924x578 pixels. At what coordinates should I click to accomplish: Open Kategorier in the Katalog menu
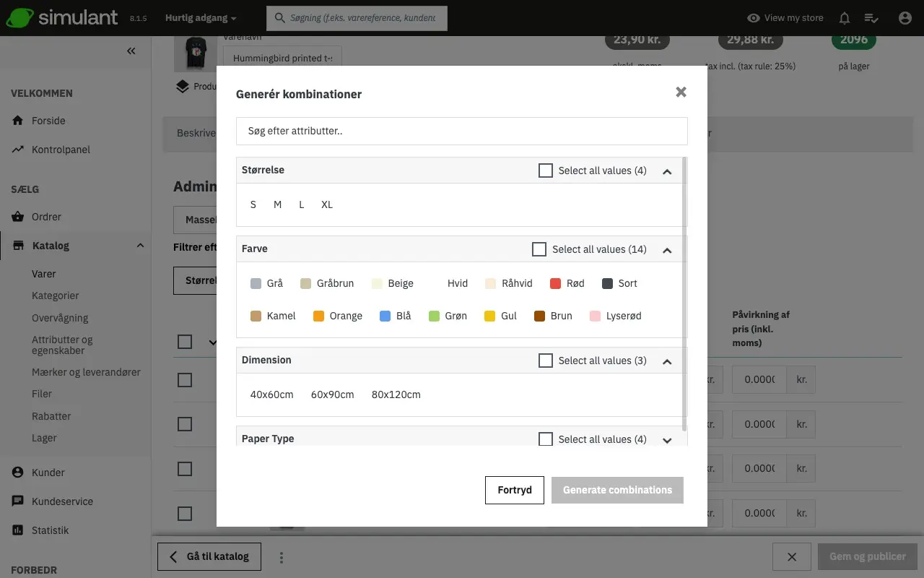point(56,296)
